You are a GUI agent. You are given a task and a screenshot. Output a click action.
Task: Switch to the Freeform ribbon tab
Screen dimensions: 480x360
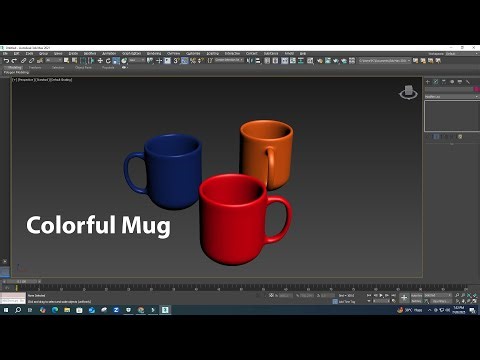[35, 67]
